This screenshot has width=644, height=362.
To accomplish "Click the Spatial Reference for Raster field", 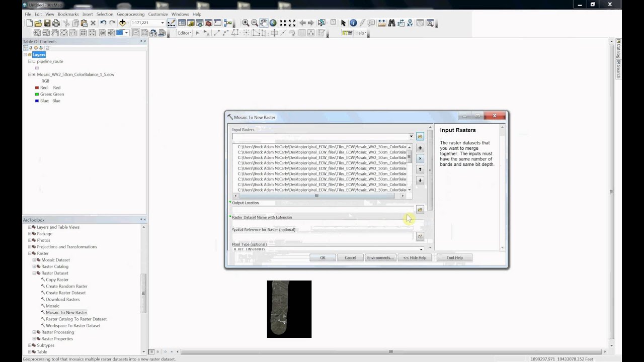I will (x=323, y=236).
